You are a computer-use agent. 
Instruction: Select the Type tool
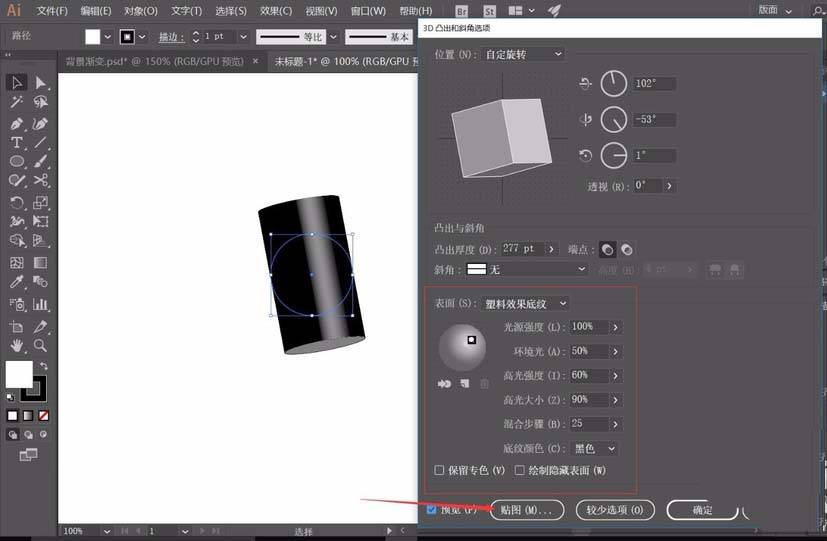17,143
